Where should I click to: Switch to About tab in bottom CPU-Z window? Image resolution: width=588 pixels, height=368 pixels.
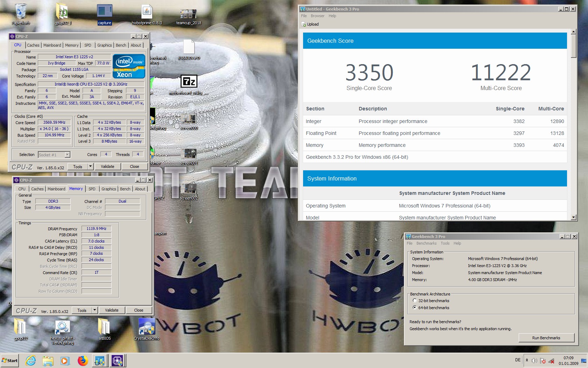click(140, 189)
